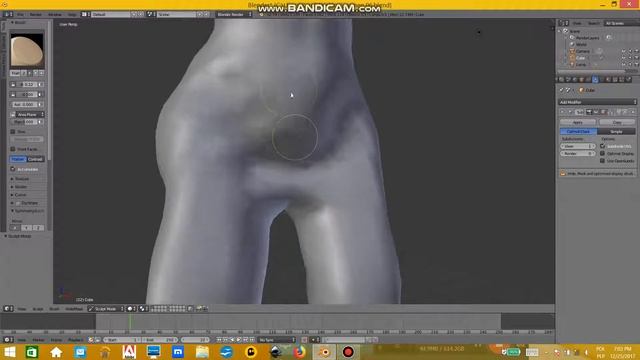Select Simple subdivision type

pos(616,131)
